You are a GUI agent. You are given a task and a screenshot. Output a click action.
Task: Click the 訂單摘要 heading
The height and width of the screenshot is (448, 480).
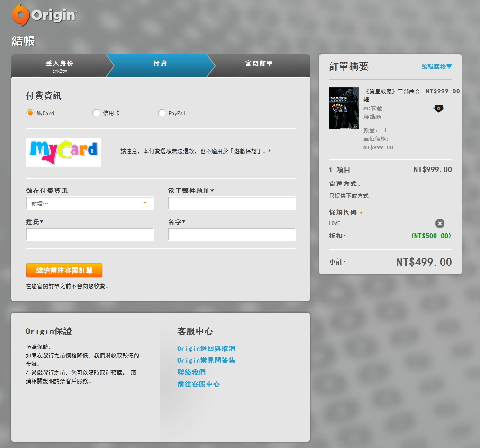click(349, 66)
